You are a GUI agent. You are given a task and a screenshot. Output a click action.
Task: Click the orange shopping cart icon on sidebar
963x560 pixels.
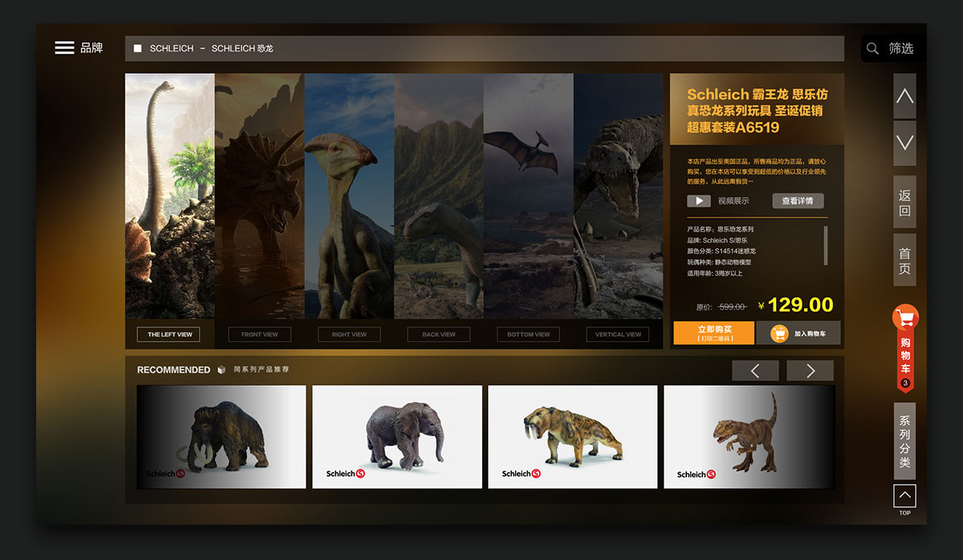[x=905, y=318]
